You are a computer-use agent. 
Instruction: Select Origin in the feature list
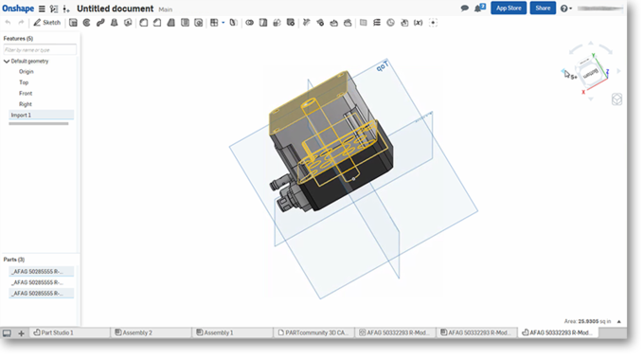(27, 71)
